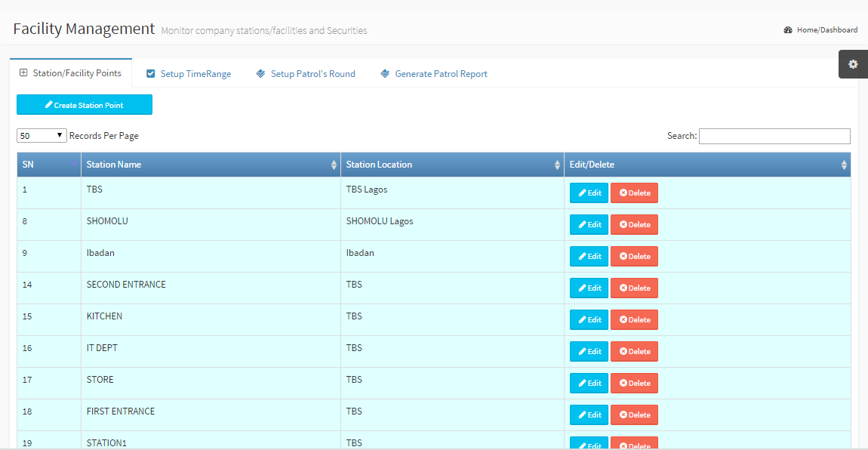Click the Station/Facility Points plus icon

tap(23, 73)
